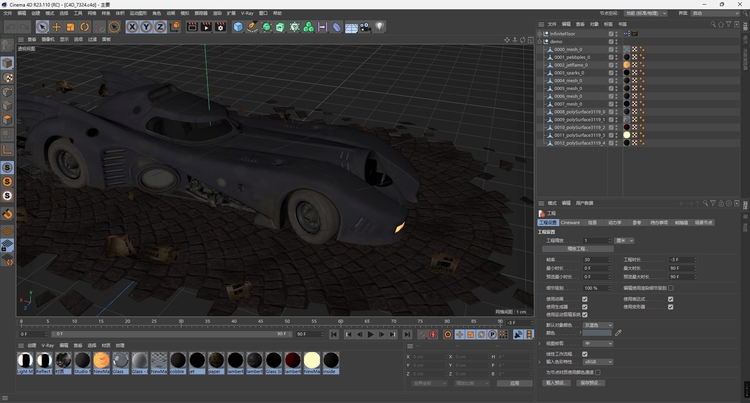Screen dimensions: 750x403
Task: Collapse the demo object hierarchy
Action: (x=540, y=42)
